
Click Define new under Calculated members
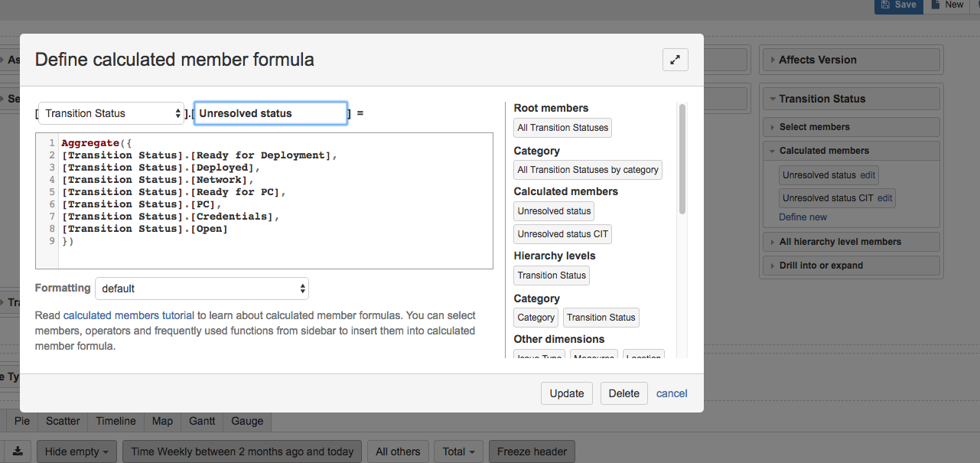tap(803, 217)
